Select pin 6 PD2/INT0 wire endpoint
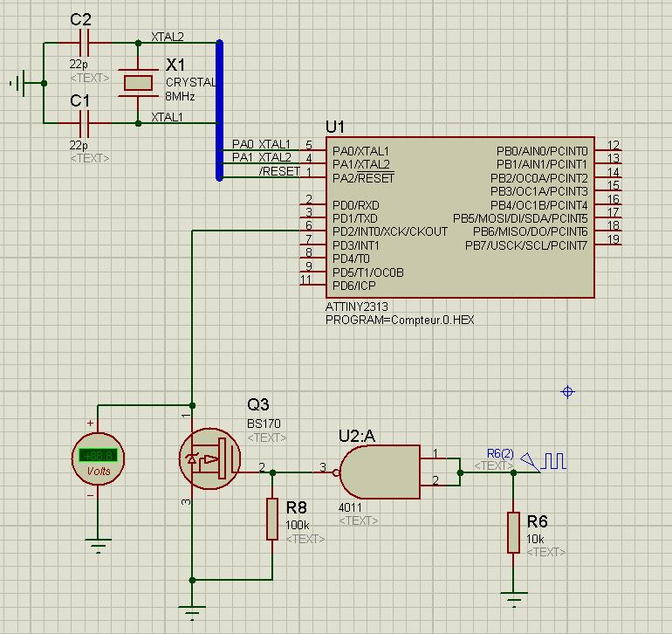Image resolution: width=672 pixels, height=634 pixels. point(301,231)
